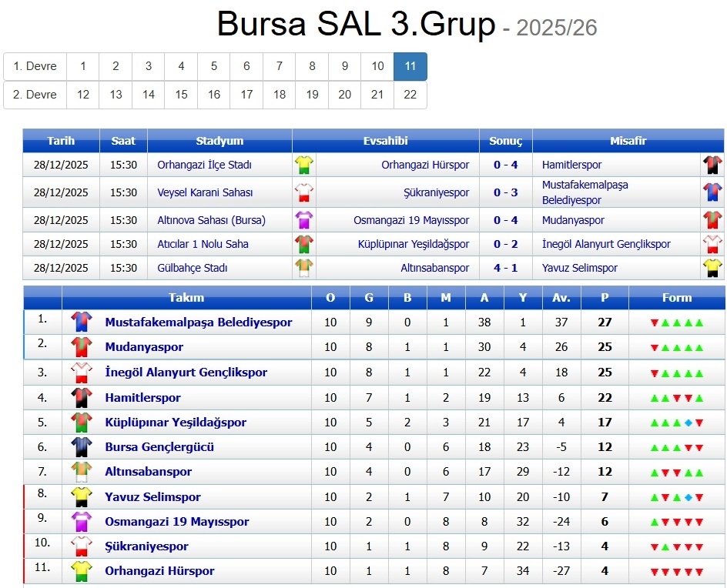Viewport: 727px width, 588px height.
Task: Click Hamitlerspor jersey icon in standings table
Action: click(81, 397)
